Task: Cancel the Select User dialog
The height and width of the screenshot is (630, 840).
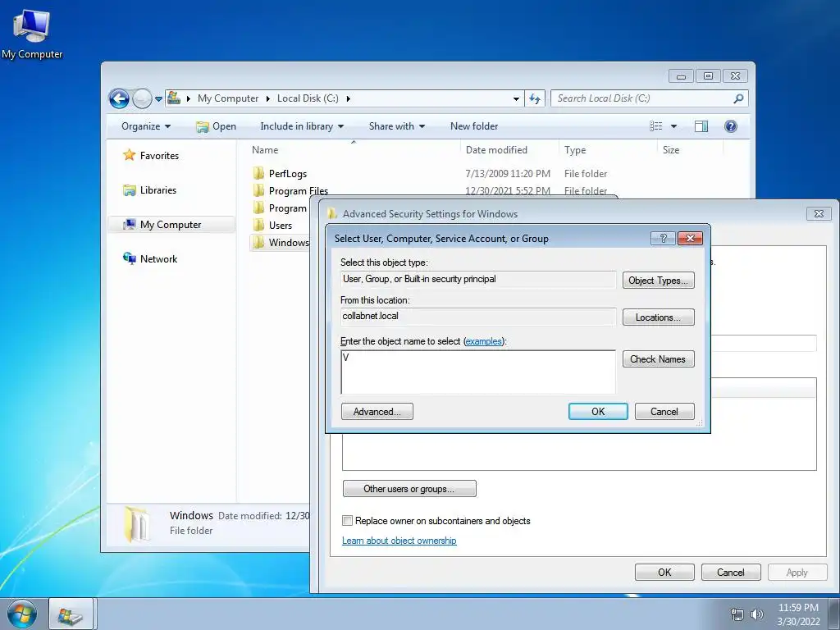Action: click(664, 412)
